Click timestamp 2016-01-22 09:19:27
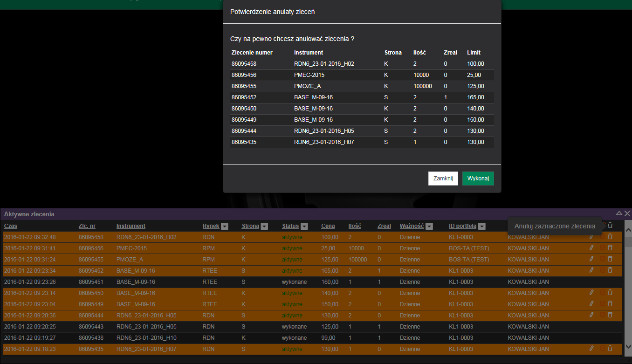 pos(30,338)
